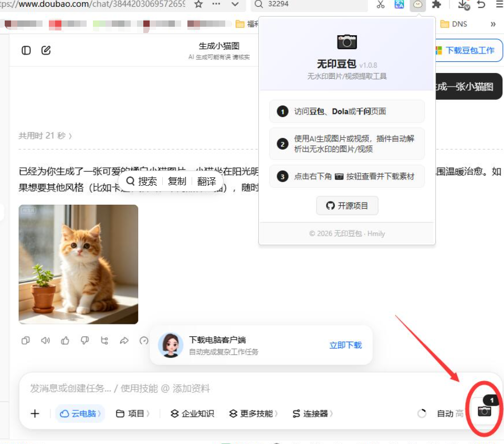The image size is (504, 444).
Task: Expand the 连接器 option
Action: [312, 414]
